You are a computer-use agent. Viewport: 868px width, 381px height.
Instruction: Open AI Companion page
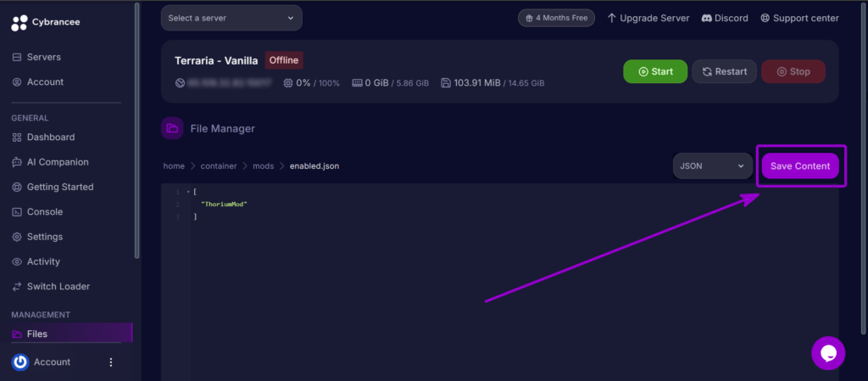coord(58,162)
